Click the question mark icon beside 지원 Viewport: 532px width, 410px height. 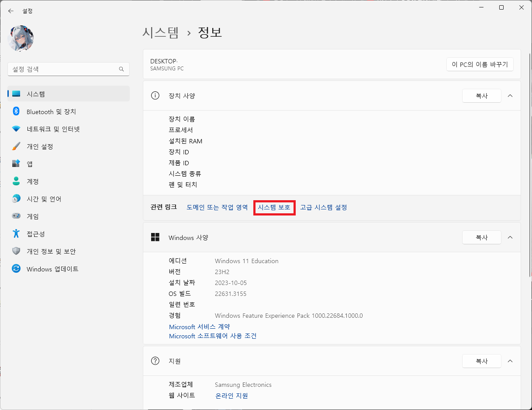click(x=155, y=361)
